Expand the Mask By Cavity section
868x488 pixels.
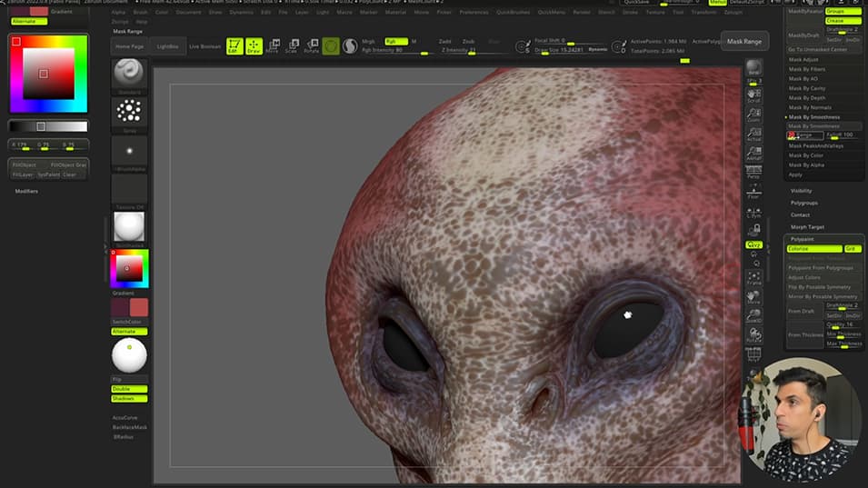806,88
